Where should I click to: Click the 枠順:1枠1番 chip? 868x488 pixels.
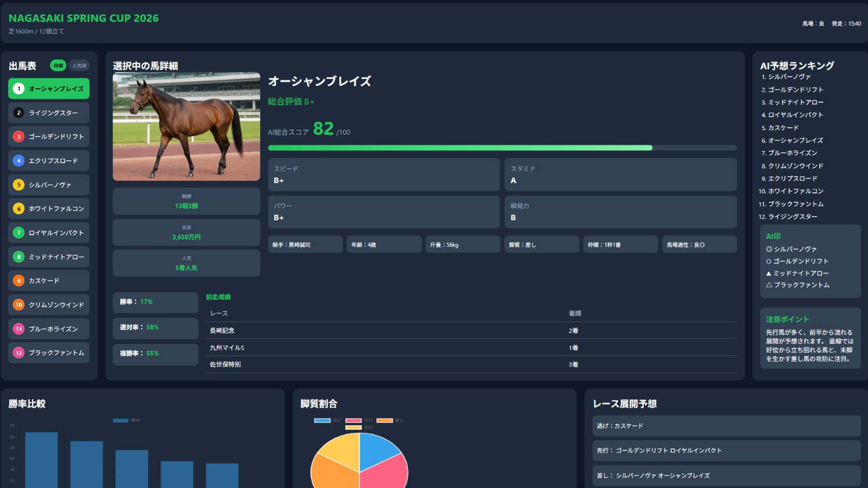tap(620, 245)
